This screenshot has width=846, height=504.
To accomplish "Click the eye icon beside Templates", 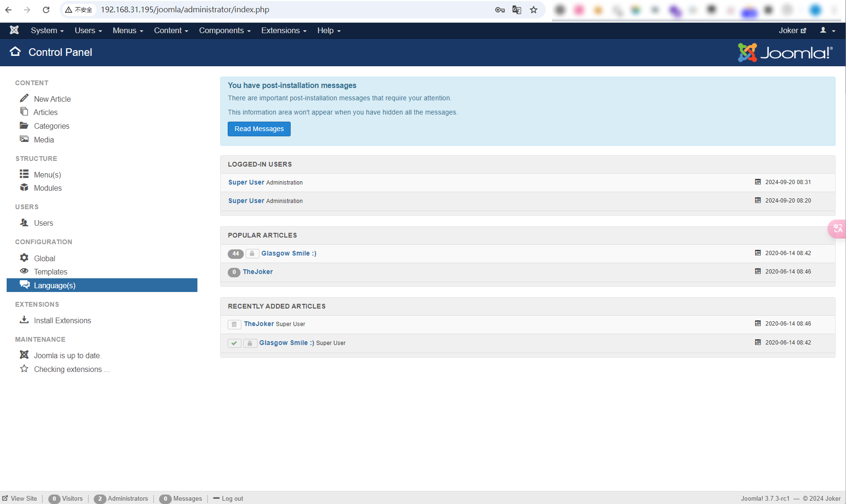I will [x=24, y=271].
